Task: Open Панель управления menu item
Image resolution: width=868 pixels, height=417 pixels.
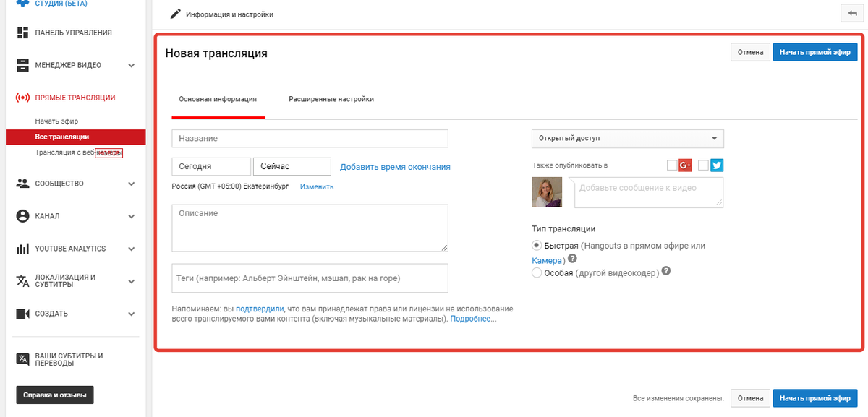Action: click(73, 33)
